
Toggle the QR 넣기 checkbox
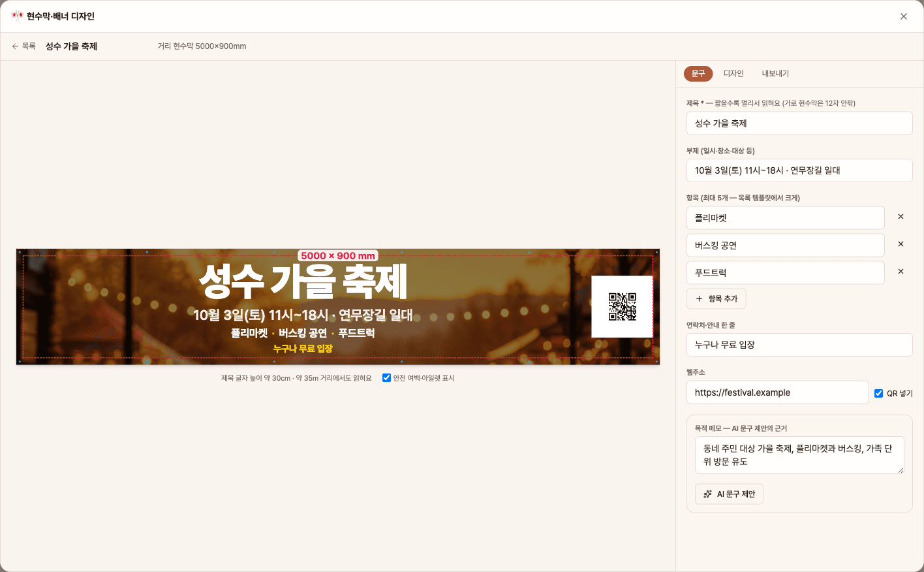(x=879, y=393)
